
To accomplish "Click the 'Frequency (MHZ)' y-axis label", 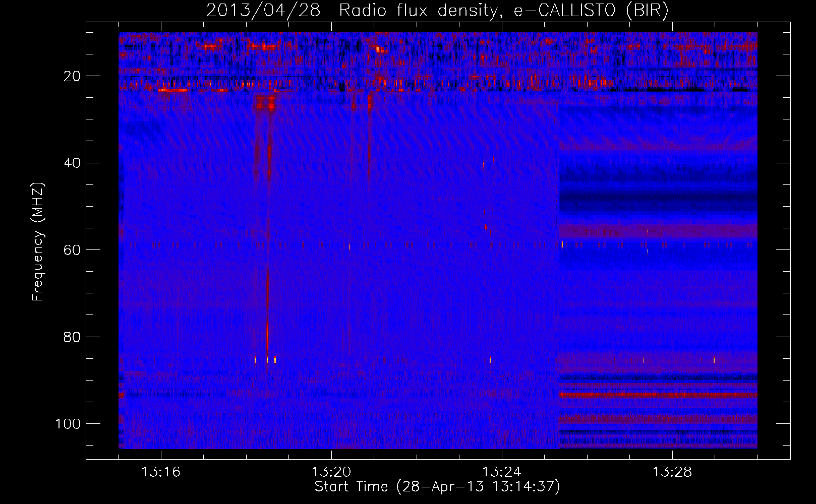I will pyautogui.click(x=38, y=242).
